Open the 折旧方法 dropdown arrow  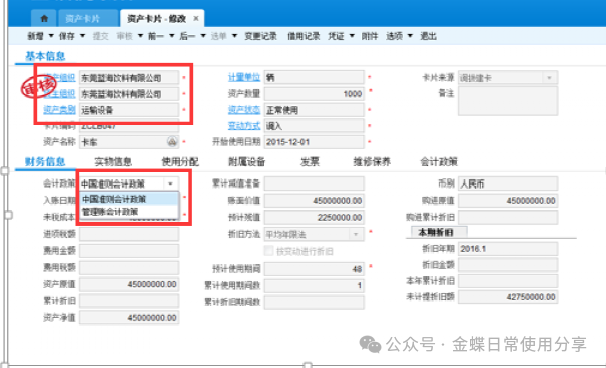(x=356, y=234)
